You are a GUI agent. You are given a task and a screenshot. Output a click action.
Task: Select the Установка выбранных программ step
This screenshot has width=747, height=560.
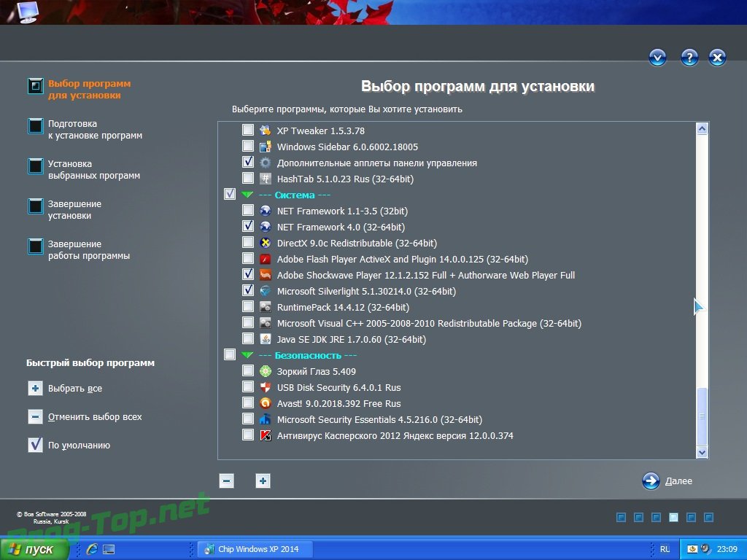(x=85, y=169)
